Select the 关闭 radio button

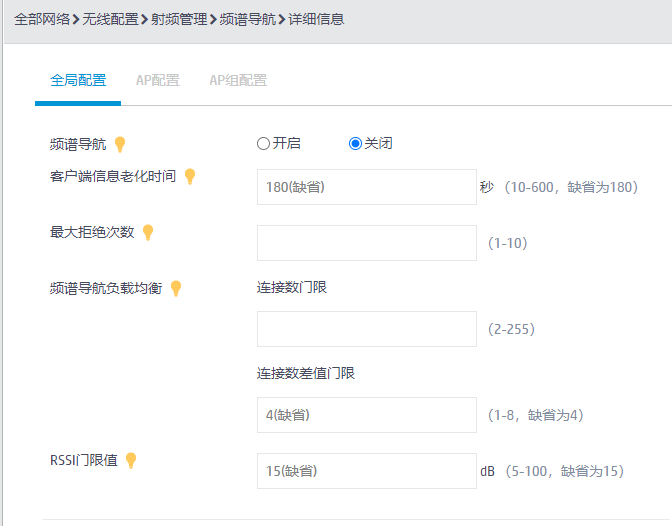click(x=355, y=143)
